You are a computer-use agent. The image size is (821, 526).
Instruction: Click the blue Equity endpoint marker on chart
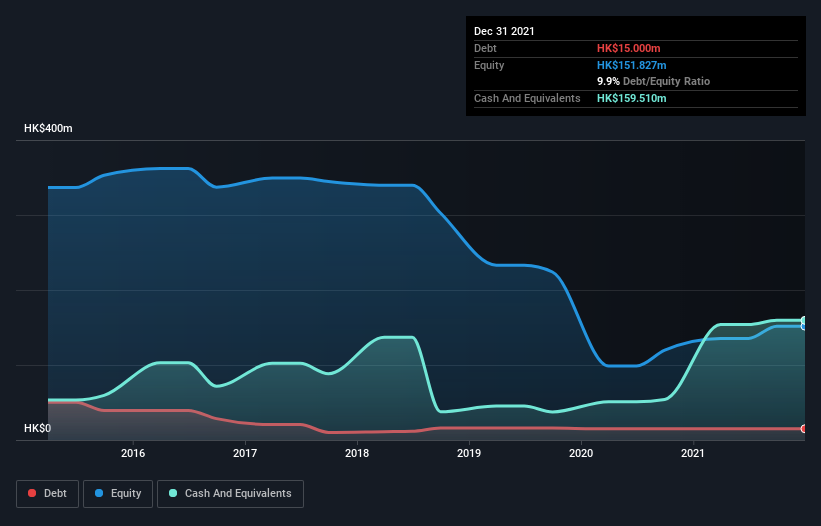pyautogui.click(x=804, y=327)
